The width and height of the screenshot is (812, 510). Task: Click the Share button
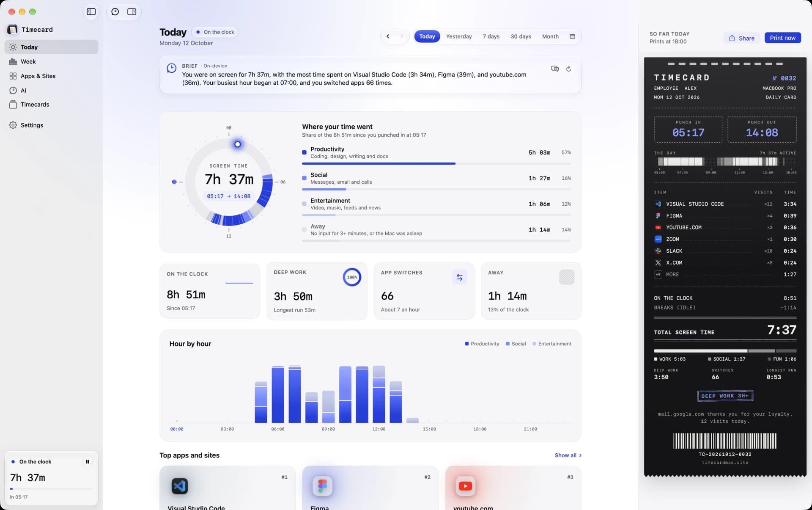(741, 38)
